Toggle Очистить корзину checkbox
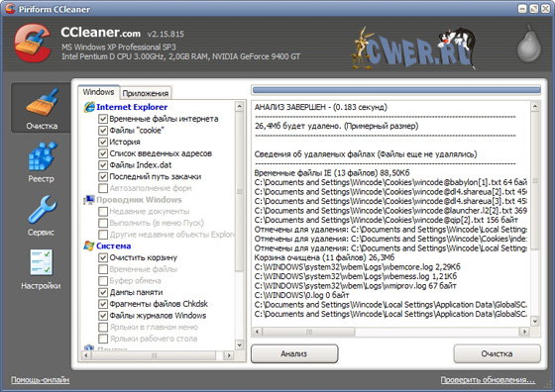This screenshot has height=392, width=555. click(x=103, y=257)
